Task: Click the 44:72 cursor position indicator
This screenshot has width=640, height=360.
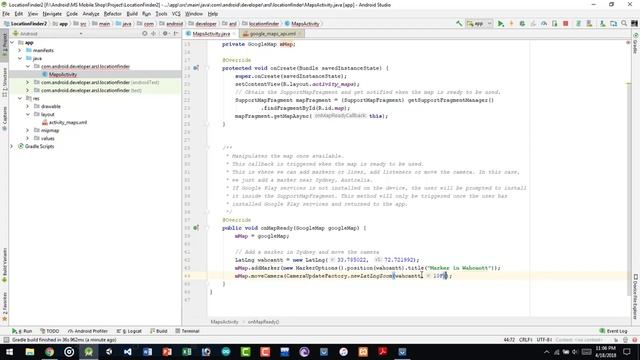Action: pyautogui.click(x=509, y=340)
